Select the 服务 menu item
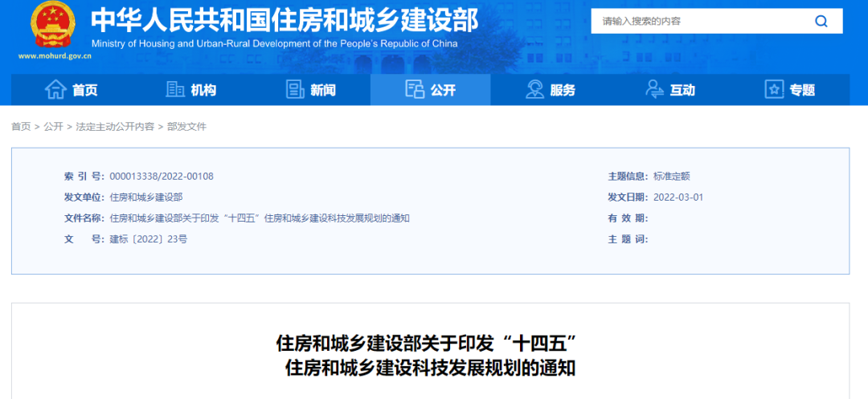 [551, 90]
